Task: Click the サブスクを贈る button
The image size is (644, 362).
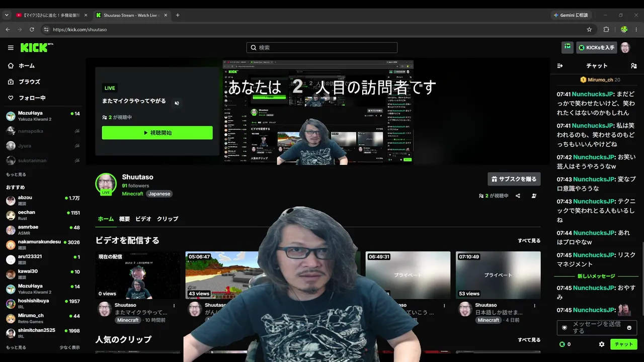Action: pyautogui.click(x=514, y=179)
